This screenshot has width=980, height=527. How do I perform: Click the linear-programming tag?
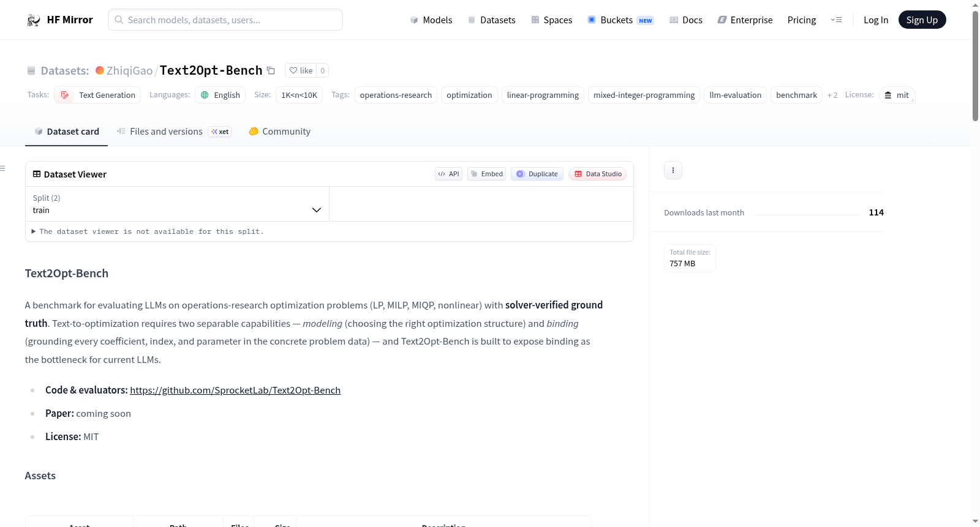[543, 95]
